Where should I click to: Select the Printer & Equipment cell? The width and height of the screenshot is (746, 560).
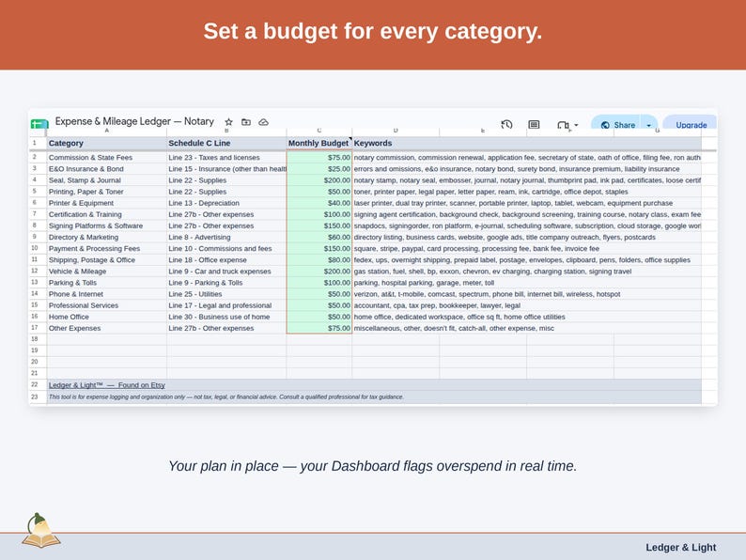tap(107, 203)
